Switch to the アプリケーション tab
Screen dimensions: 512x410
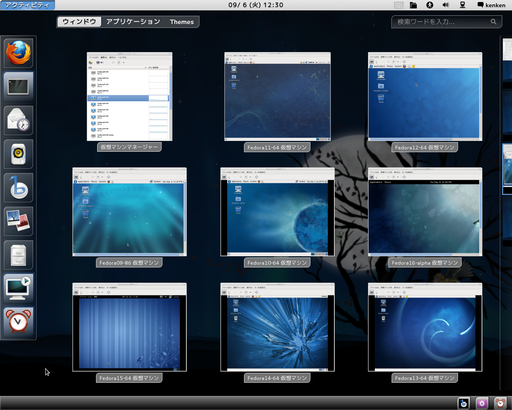pos(133,22)
